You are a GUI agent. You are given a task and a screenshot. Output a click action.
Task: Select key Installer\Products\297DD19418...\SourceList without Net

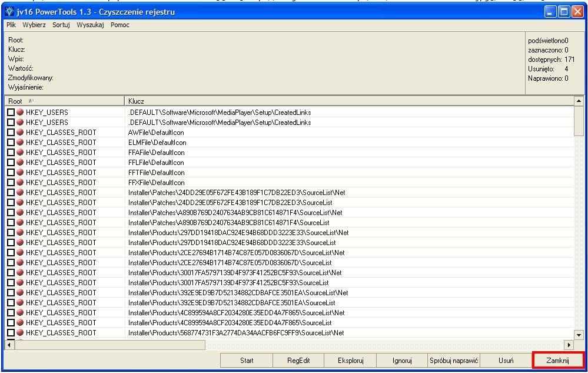coord(232,243)
